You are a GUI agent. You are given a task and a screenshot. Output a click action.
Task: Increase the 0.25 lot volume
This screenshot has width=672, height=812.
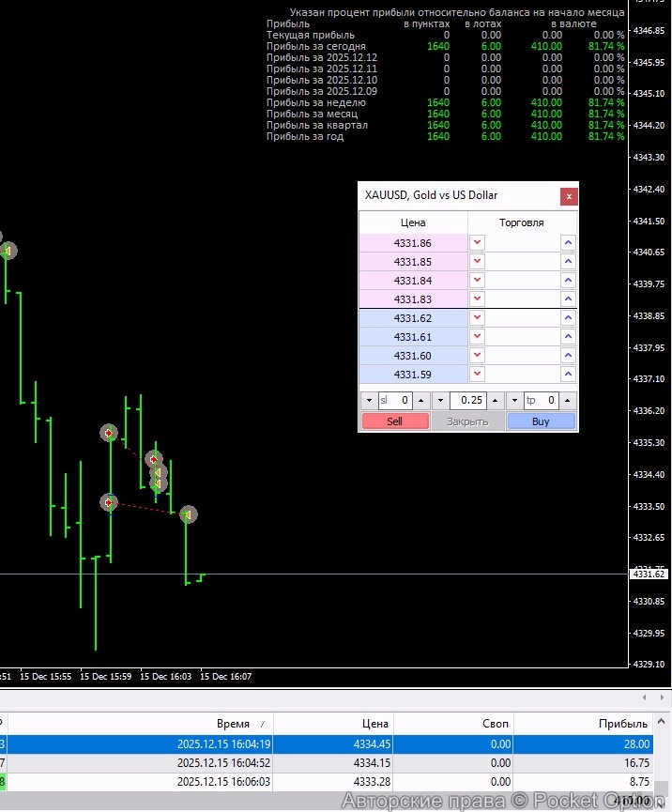tap(496, 401)
